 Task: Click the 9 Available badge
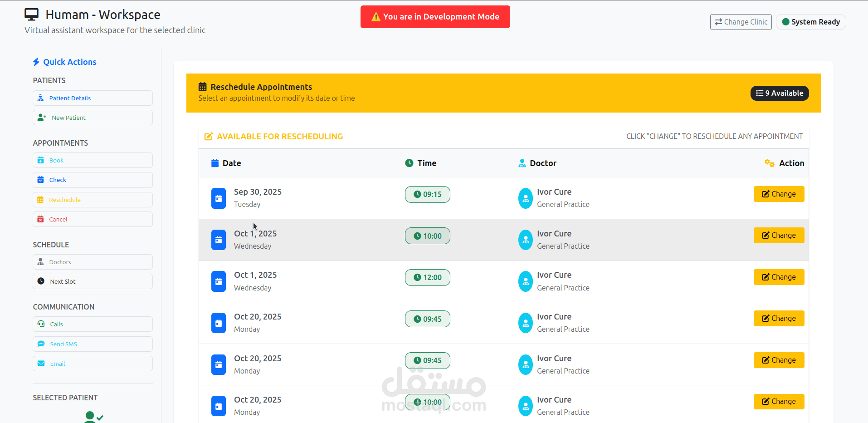click(780, 93)
